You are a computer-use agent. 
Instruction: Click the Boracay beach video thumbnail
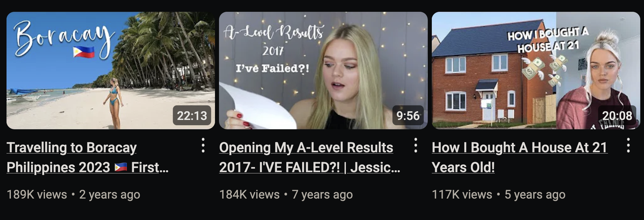[111, 71]
